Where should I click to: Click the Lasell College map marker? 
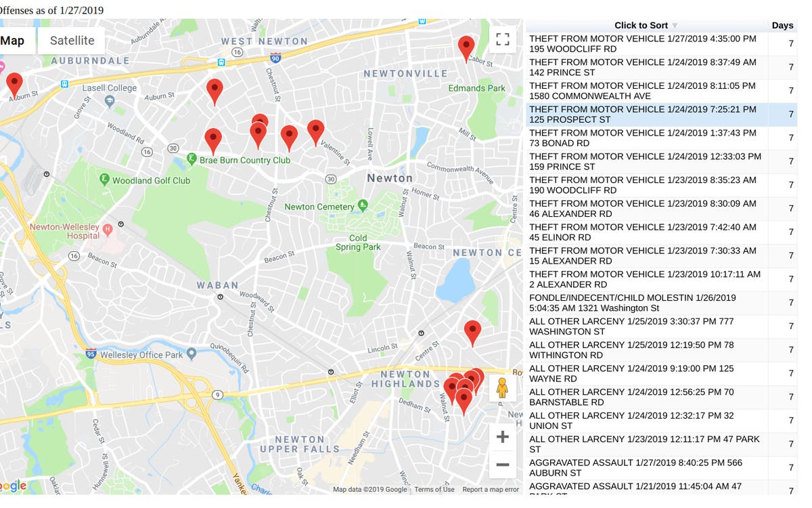[x=110, y=101]
